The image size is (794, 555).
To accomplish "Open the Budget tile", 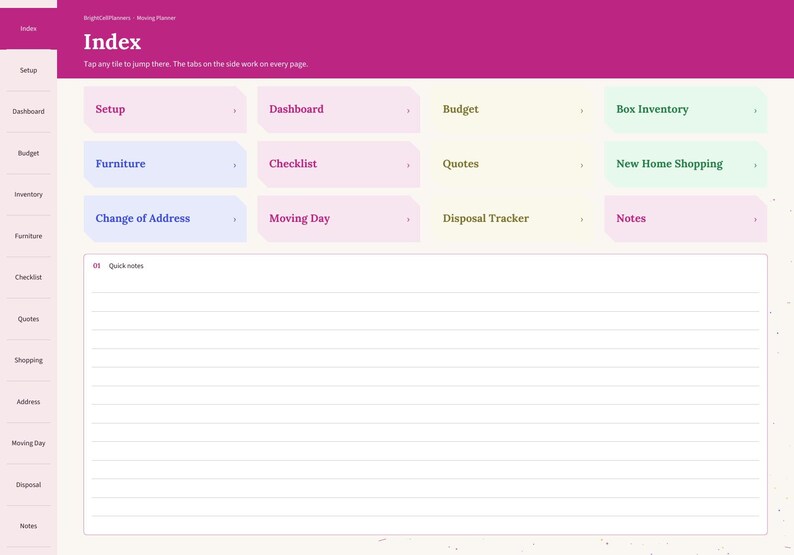I will tap(512, 109).
